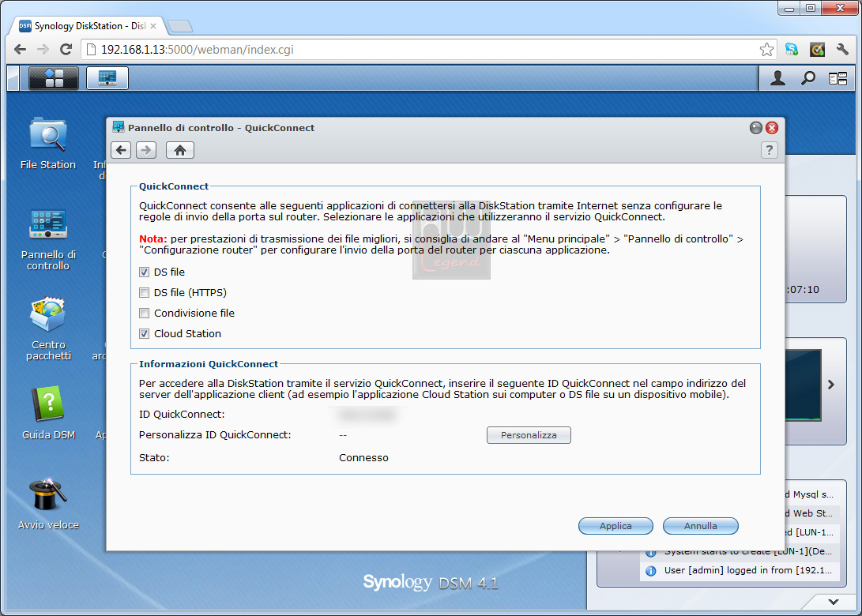Open File Station from the desktop
Viewport: 862px width, 616px height.
point(48,144)
